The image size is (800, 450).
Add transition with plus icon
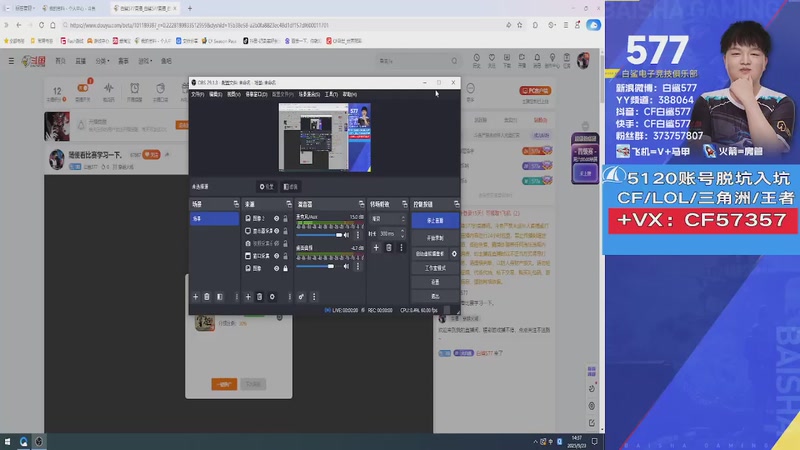pyautogui.click(x=376, y=247)
